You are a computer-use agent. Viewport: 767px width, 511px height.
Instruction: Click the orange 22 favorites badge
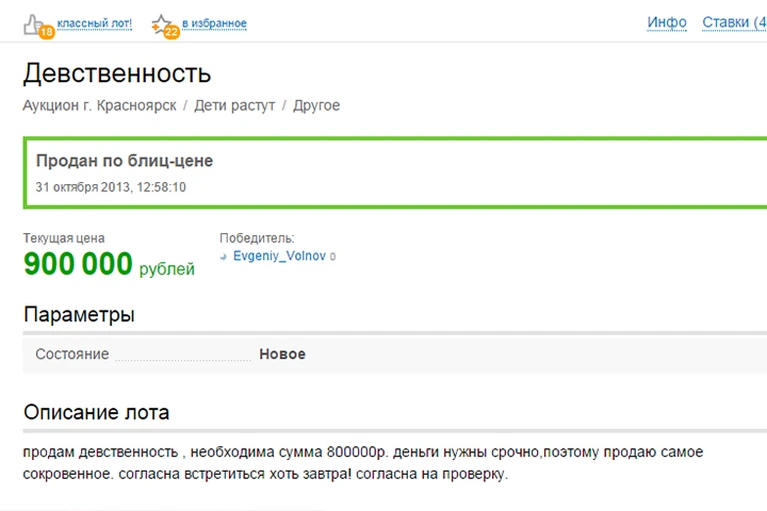[171, 32]
